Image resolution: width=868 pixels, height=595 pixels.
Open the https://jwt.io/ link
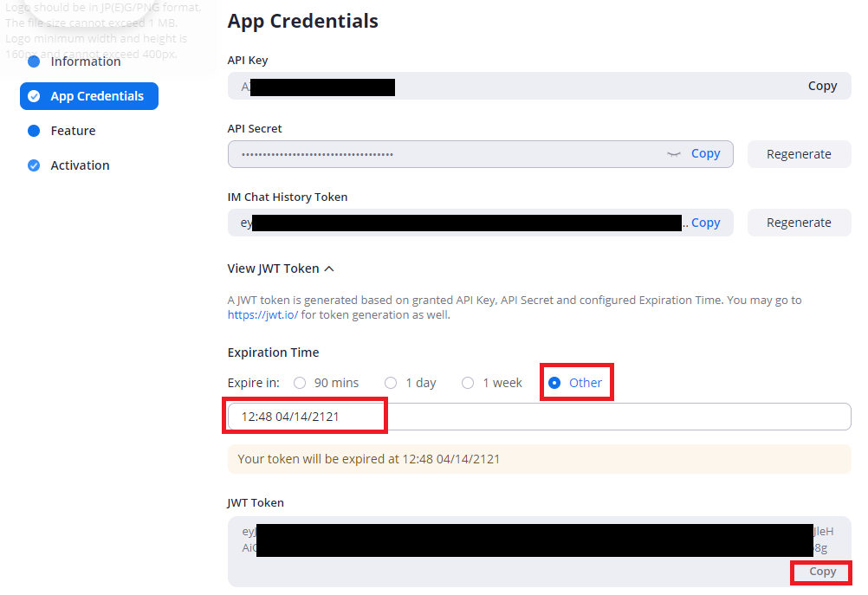pos(262,315)
